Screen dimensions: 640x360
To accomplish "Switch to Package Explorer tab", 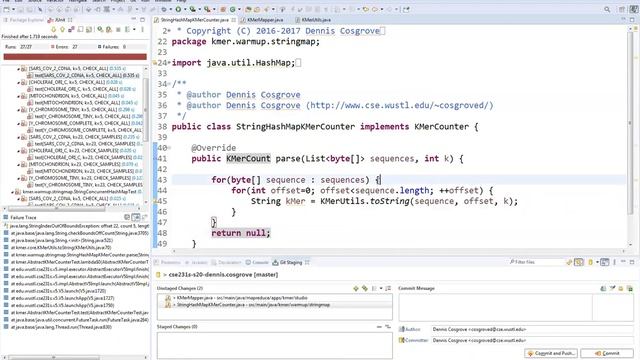I will [24, 20].
